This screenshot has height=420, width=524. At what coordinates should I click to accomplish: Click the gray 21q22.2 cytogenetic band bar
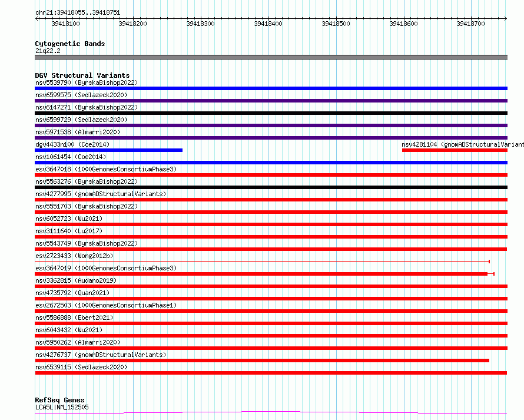coord(271,57)
